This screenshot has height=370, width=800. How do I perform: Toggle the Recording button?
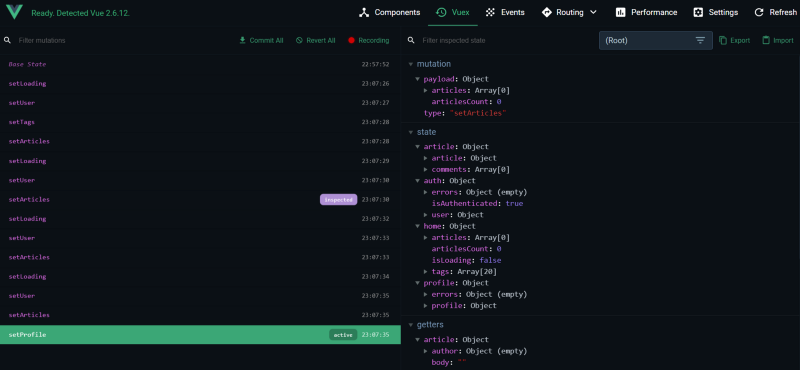368,40
